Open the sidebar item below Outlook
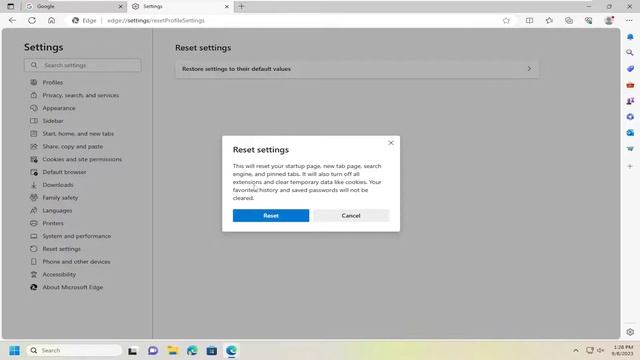 [x=630, y=149]
